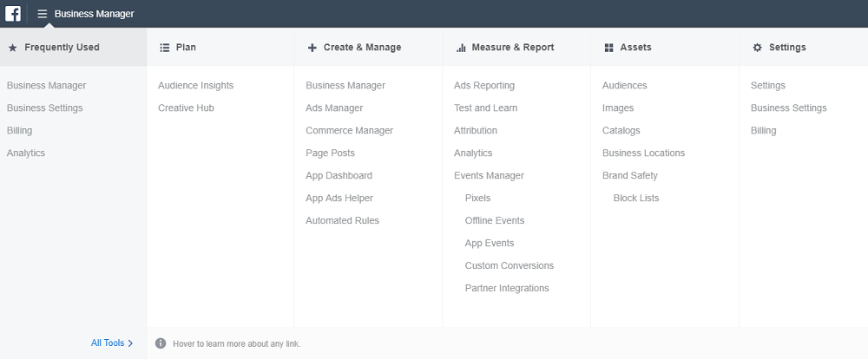This screenshot has height=359, width=868.
Task: Open Creative Hub
Action: pos(186,108)
